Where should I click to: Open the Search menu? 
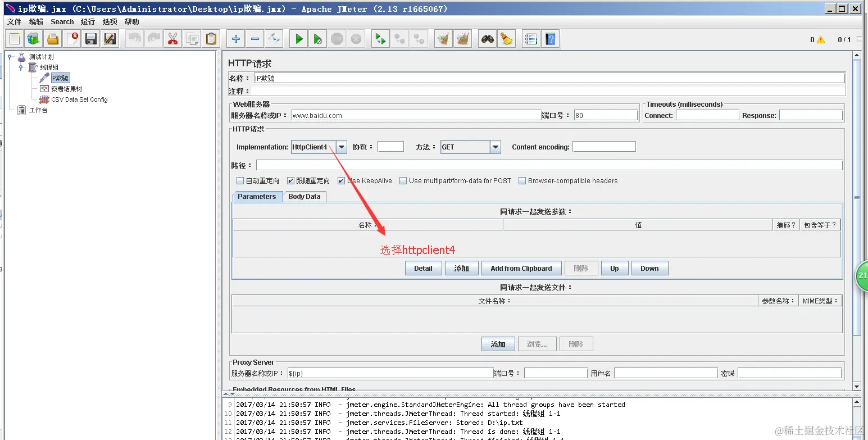pos(62,22)
